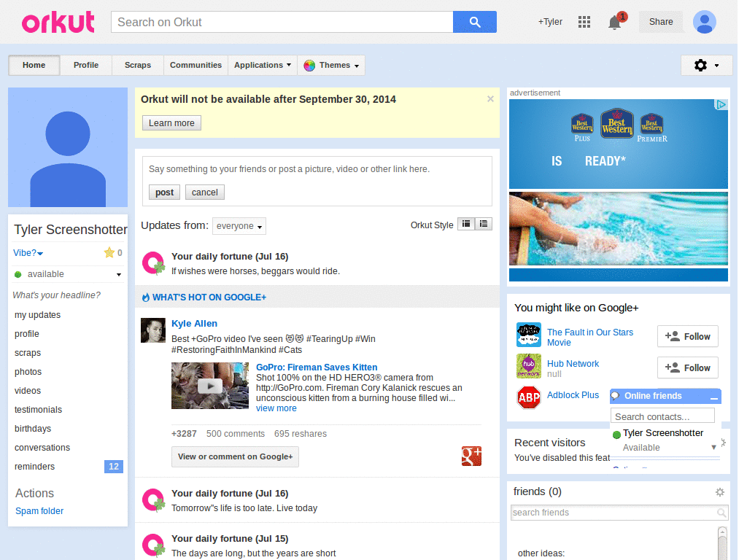Open the Updates from everyone dropdown

239,226
